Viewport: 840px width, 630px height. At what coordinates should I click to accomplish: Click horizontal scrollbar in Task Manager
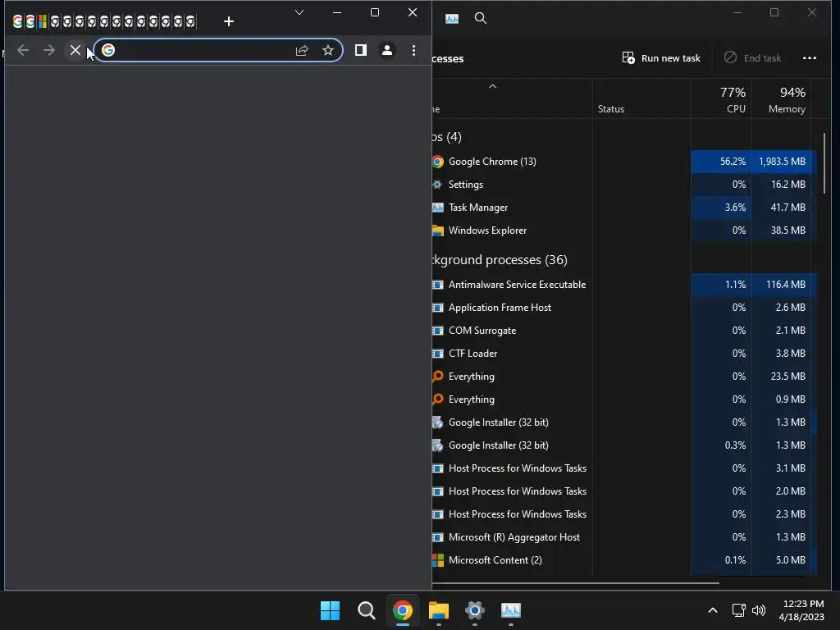[576, 582]
